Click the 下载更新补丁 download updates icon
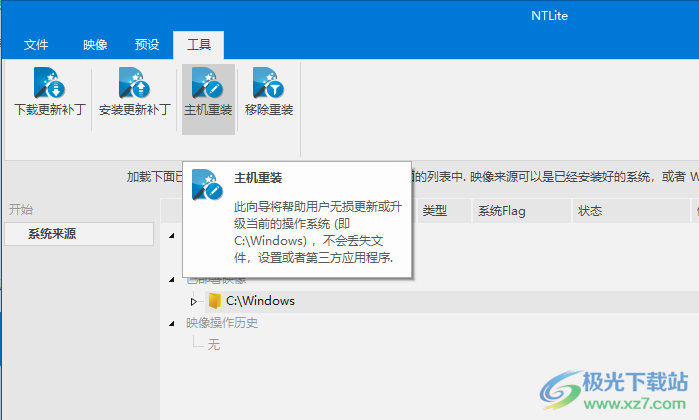Screen dimensions: 699x420 pyautogui.click(x=49, y=83)
